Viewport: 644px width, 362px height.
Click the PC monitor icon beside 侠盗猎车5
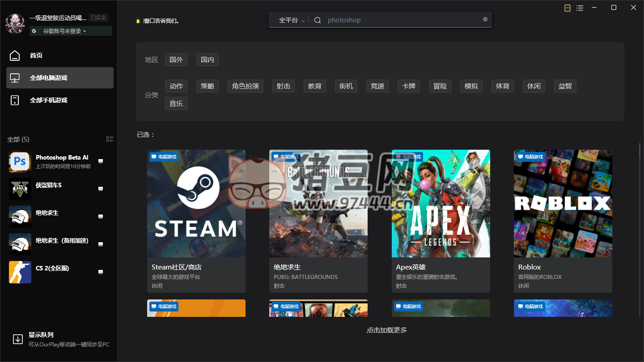pos(101,189)
